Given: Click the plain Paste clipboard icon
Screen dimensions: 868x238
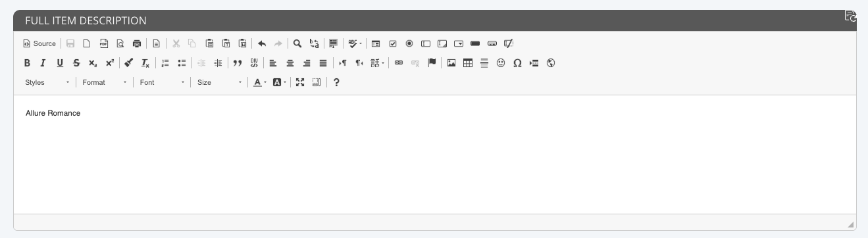Looking at the screenshot, I should tap(209, 43).
